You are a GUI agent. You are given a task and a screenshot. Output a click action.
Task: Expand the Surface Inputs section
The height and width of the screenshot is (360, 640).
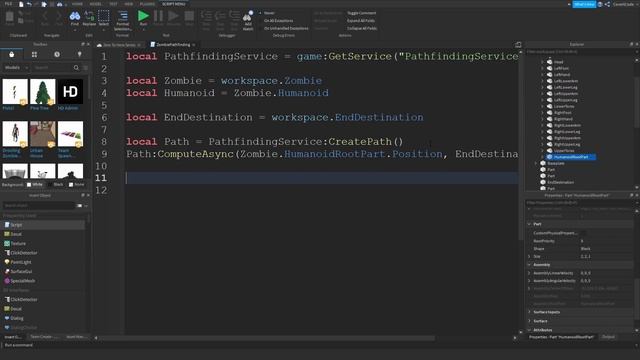[529, 312]
